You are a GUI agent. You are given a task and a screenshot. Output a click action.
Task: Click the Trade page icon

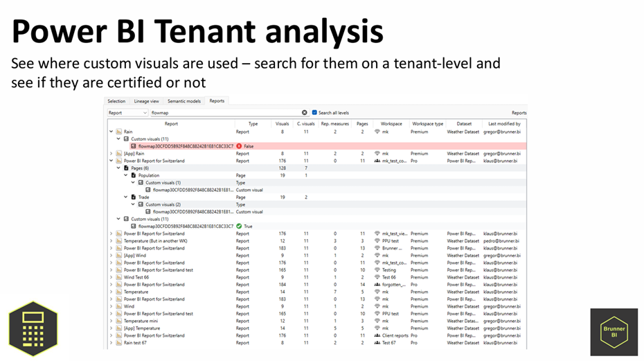134,197
